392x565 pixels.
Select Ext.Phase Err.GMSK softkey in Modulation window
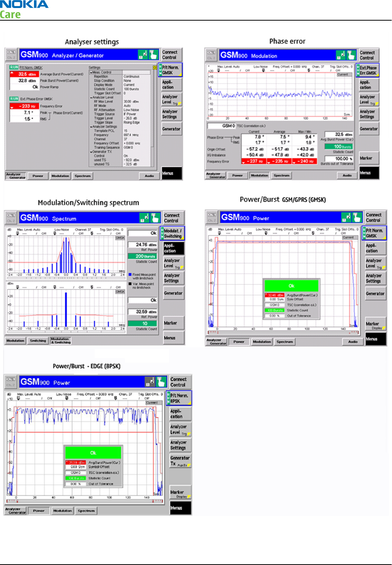point(368,70)
